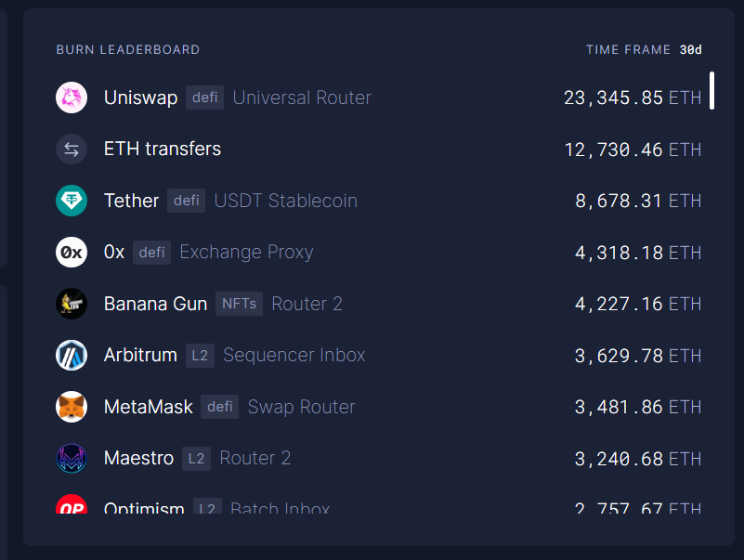Open the MetaMask Swap Router link
This screenshot has width=744, height=560.
tap(301, 407)
